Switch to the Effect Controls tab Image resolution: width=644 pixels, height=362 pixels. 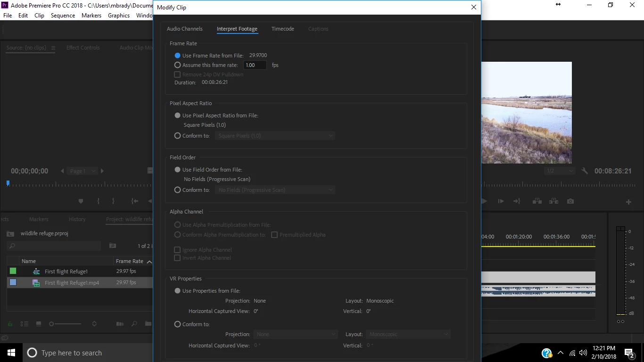83,48
